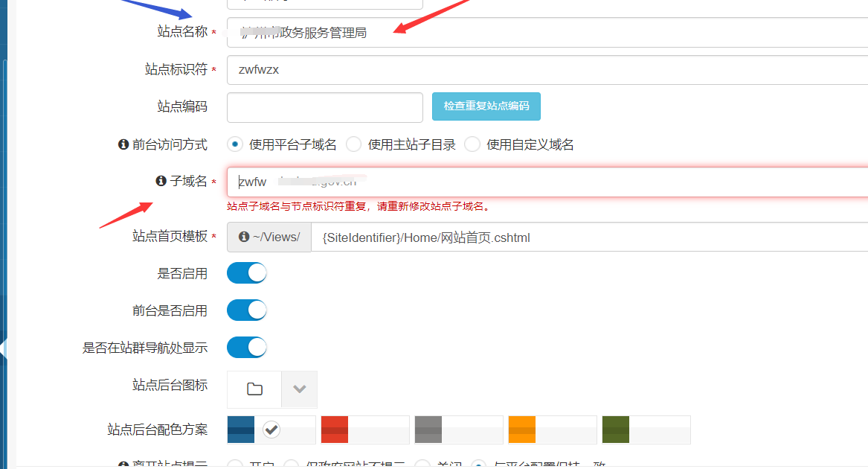Select 使用主站子目录 radio option
This screenshot has height=469, width=868.
point(354,144)
